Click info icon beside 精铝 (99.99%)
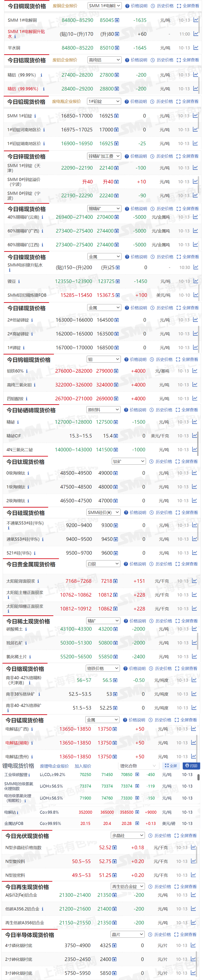The image size is (203, 980). point(41,75)
